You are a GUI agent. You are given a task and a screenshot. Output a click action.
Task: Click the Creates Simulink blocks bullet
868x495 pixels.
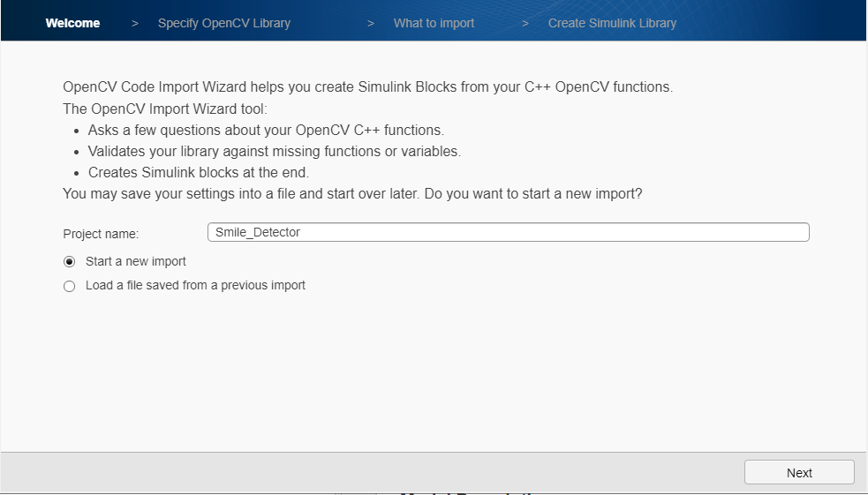198,173
